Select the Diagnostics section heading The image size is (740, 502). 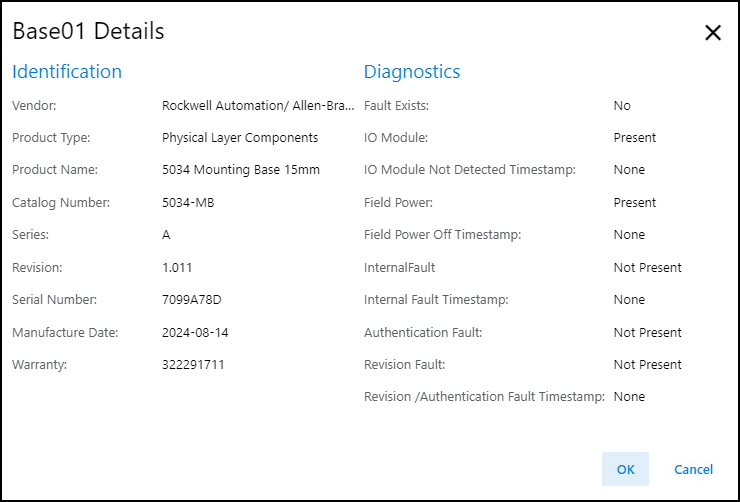tap(412, 72)
